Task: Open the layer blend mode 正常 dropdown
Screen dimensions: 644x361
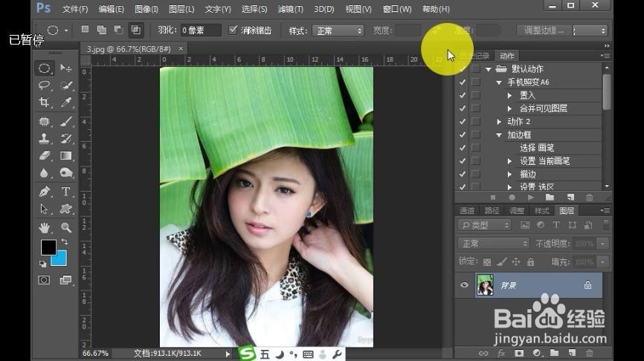Action: pos(493,244)
